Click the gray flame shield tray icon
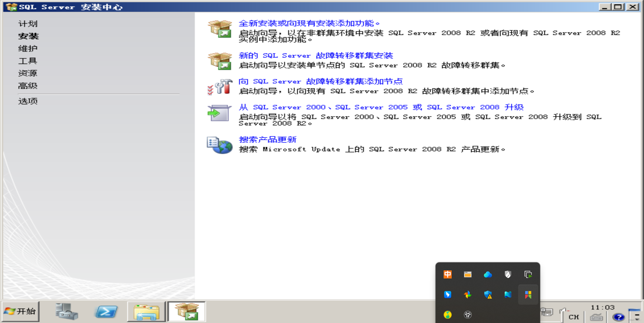Viewport: 644px width, 323px height. pyautogui.click(x=508, y=274)
